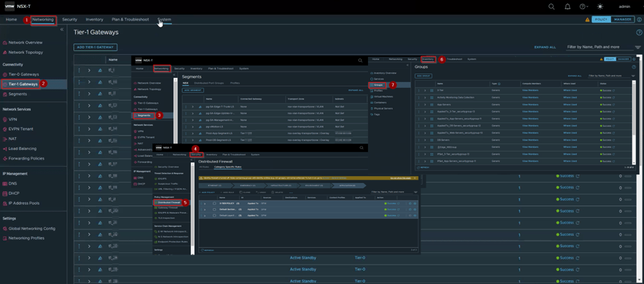Click the EXPAND ALL link for gateways

[x=544, y=48]
